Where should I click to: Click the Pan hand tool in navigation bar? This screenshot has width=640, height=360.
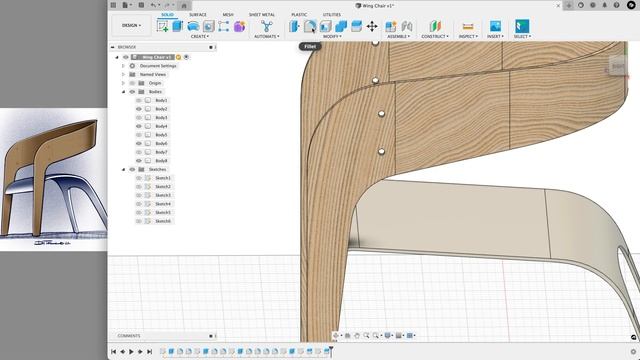357,336
